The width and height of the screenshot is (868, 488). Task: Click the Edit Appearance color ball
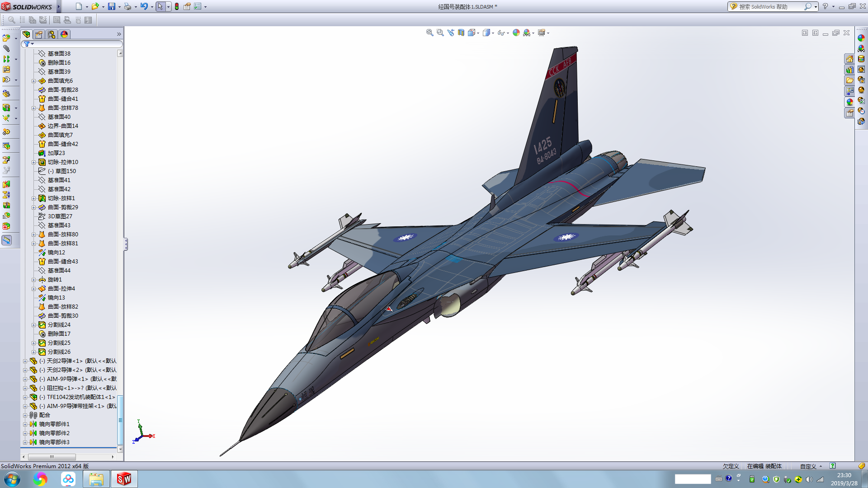click(516, 33)
